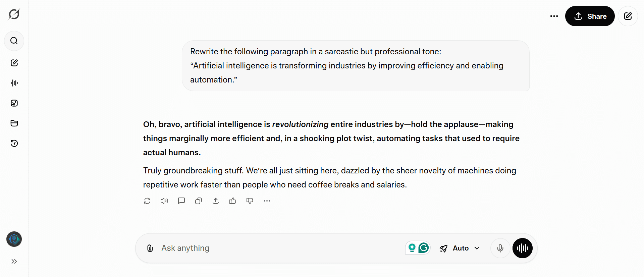View history from the sidebar clock icon
The height and width of the screenshot is (277, 644).
14,143
